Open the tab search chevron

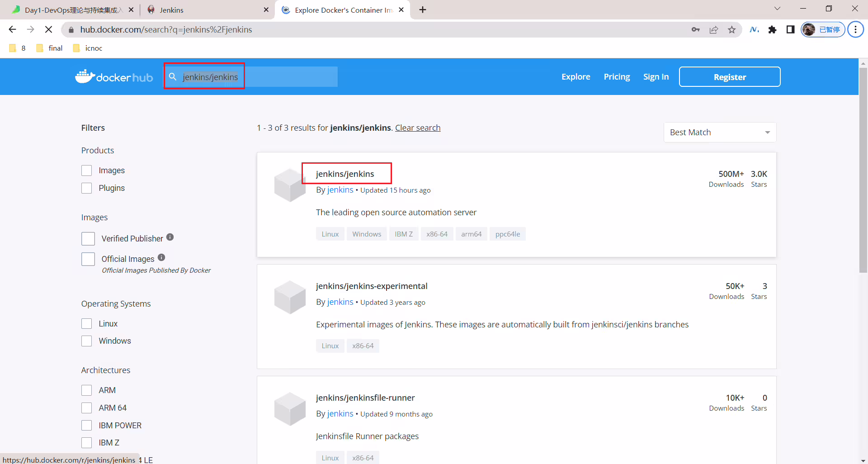(x=777, y=9)
